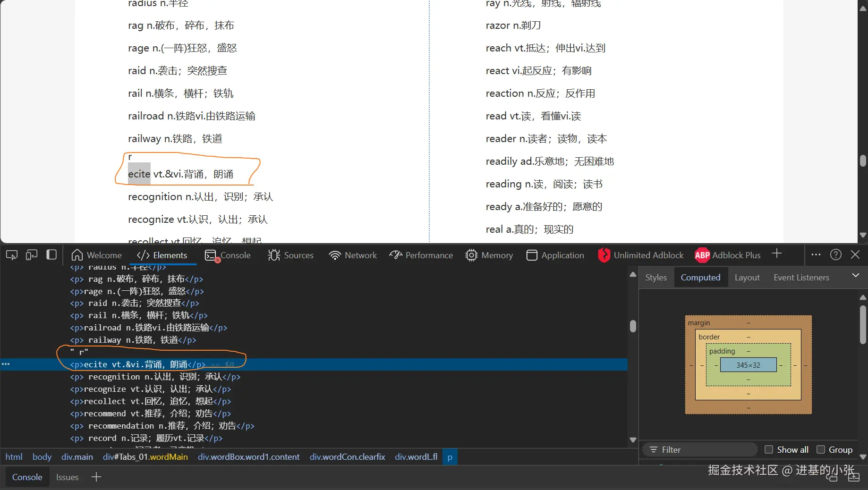
Task: Open the Performance tab
Action: tap(421, 255)
